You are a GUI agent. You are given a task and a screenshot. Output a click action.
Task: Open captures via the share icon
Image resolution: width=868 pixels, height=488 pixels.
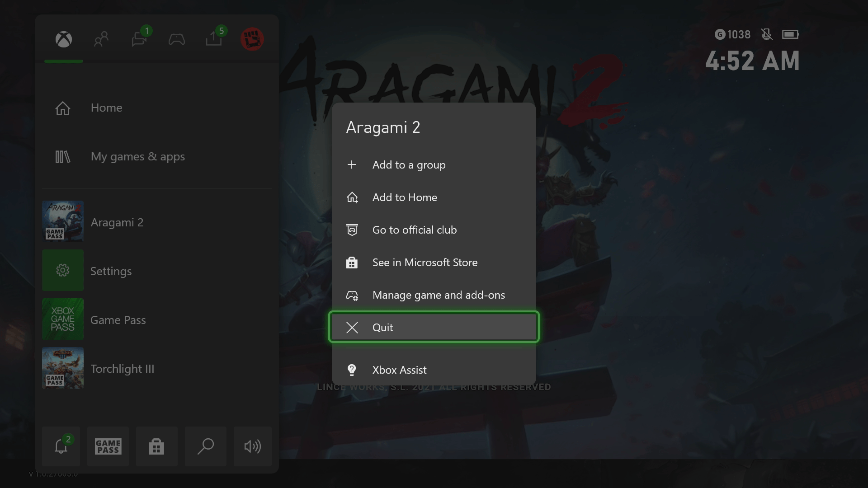pos(213,39)
